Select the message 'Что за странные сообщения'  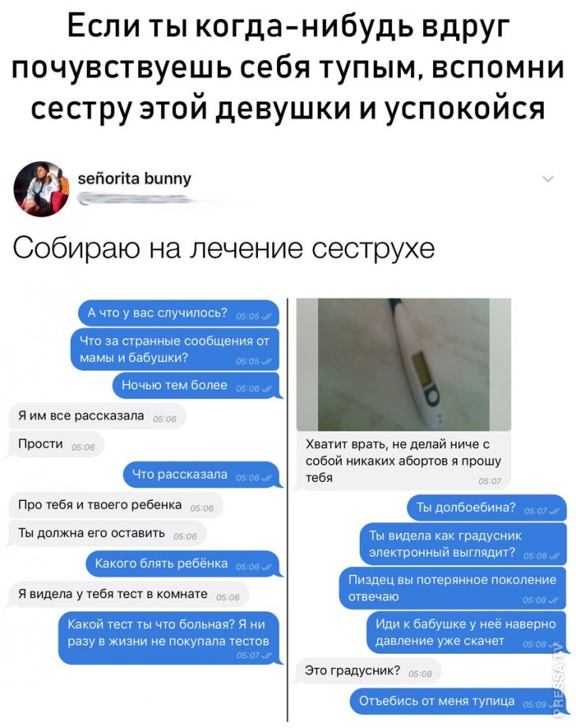175,349
